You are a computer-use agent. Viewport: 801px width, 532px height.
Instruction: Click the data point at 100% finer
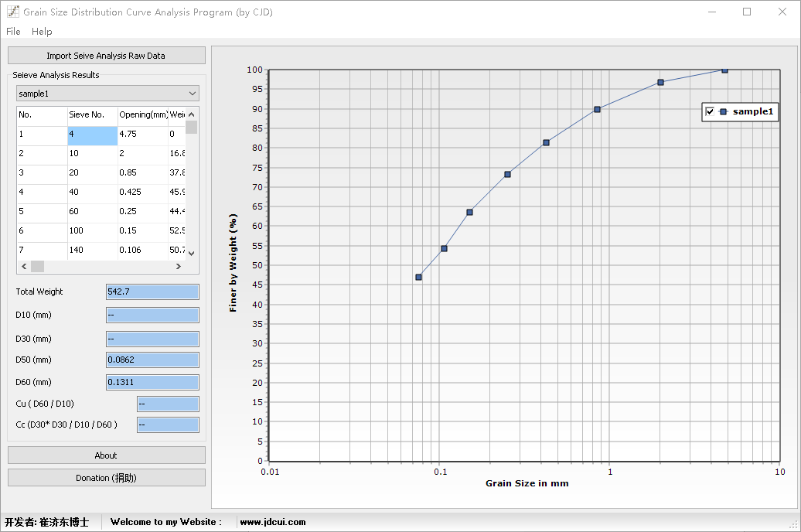[x=724, y=70]
